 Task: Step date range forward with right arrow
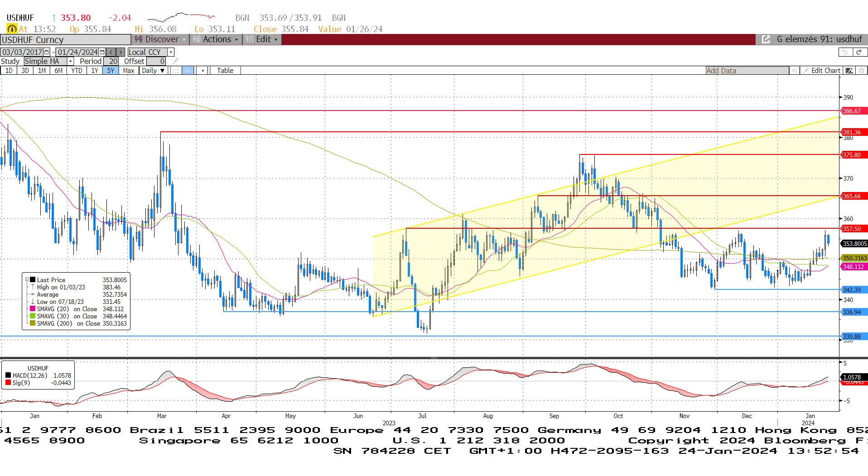tap(121, 52)
